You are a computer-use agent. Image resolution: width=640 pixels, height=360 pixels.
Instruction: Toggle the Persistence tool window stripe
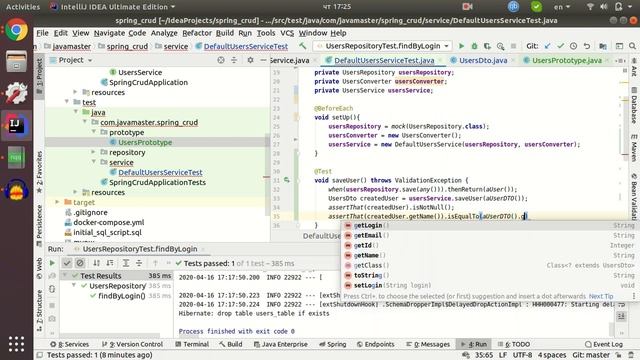pos(39,226)
